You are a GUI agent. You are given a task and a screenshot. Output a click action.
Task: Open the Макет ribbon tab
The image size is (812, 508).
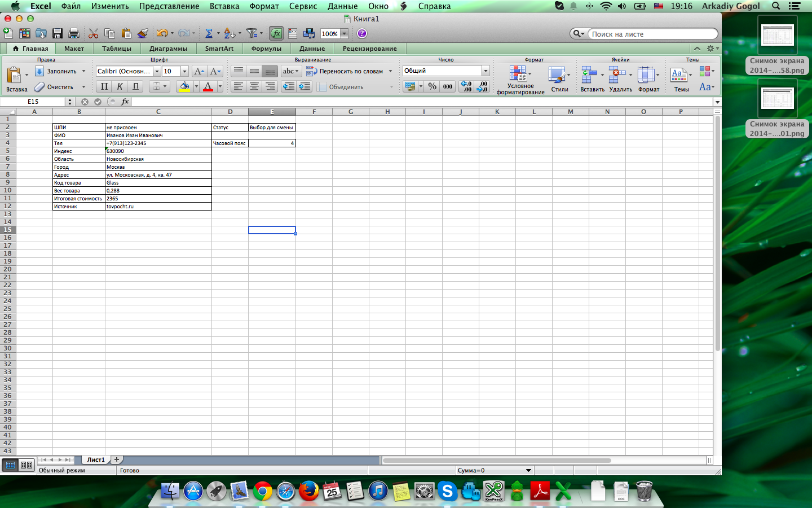coord(74,49)
